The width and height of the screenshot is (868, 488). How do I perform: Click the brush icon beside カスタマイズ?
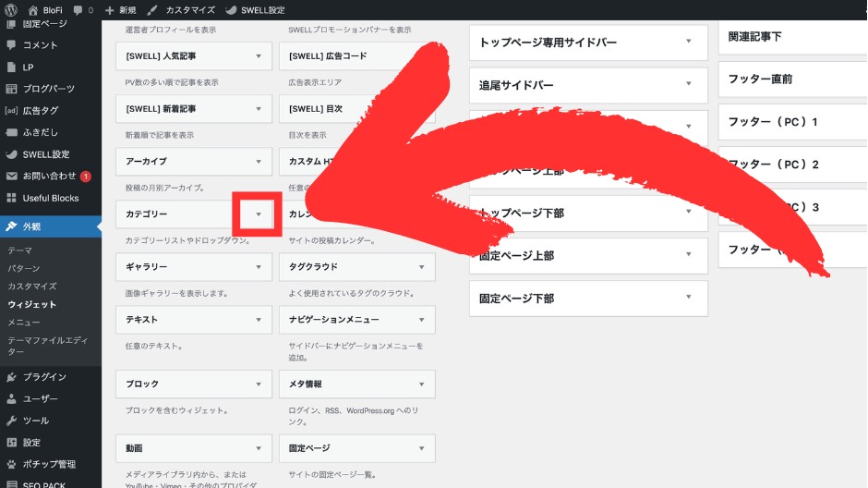point(152,10)
